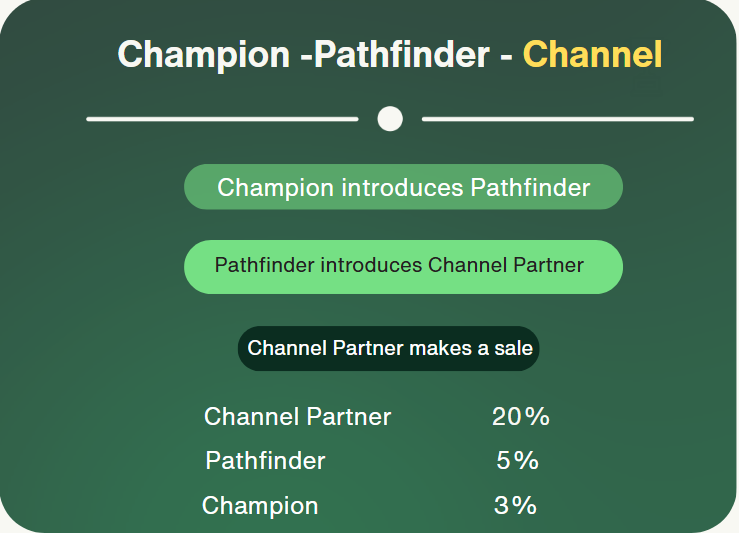739x533 pixels.
Task: Click the "Champion" commission row label
Action: (x=260, y=506)
